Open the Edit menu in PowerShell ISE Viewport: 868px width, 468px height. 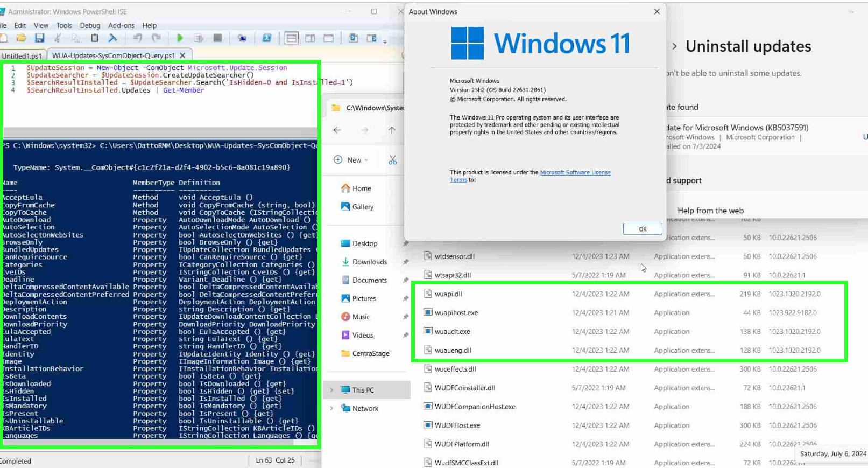coord(20,25)
